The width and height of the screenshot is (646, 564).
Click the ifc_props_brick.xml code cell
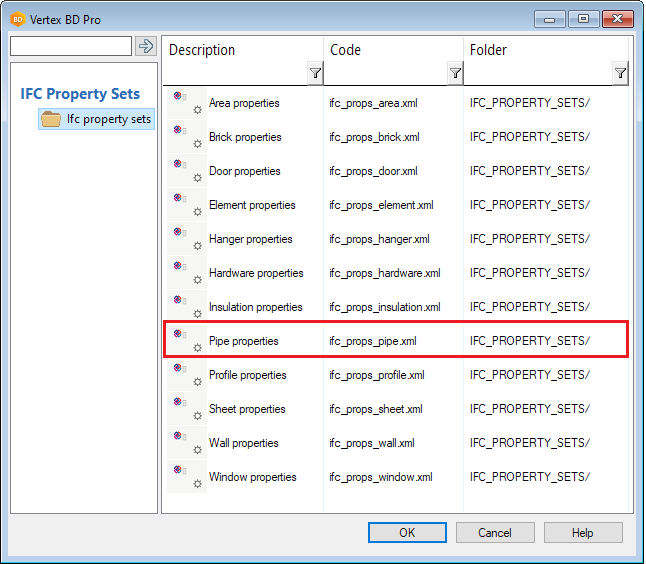point(374,137)
